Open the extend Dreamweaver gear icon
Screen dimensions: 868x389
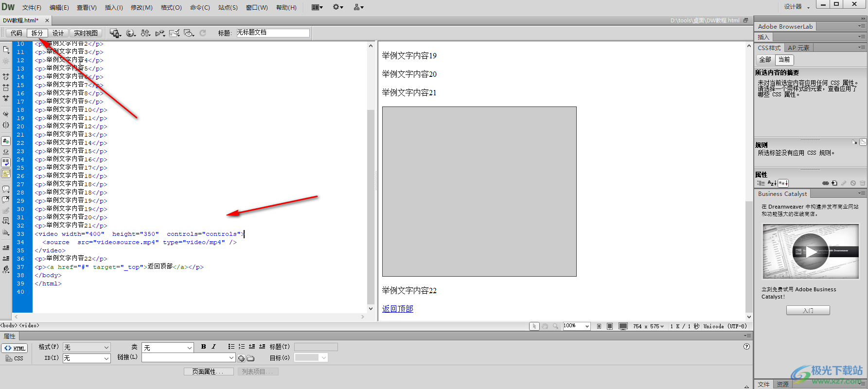pyautogui.click(x=338, y=7)
